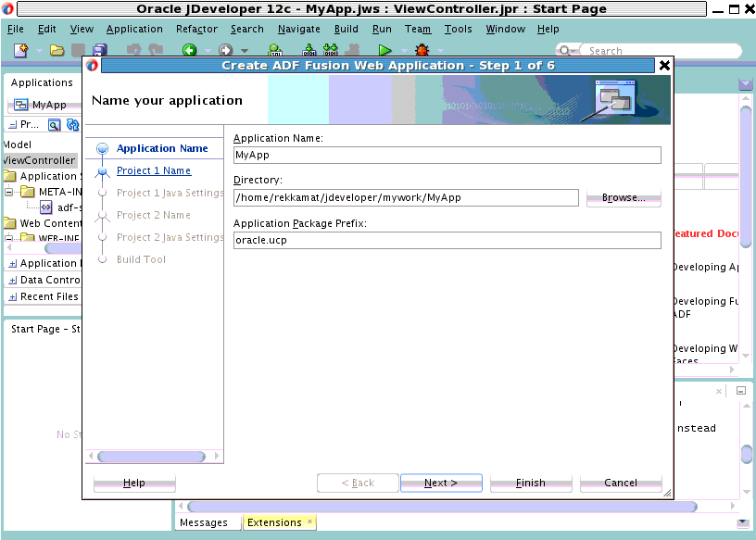
Task: Open the Team menu
Action: (x=418, y=29)
